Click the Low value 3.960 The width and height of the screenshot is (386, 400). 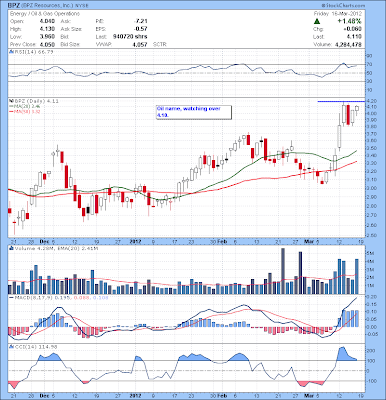point(47,37)
